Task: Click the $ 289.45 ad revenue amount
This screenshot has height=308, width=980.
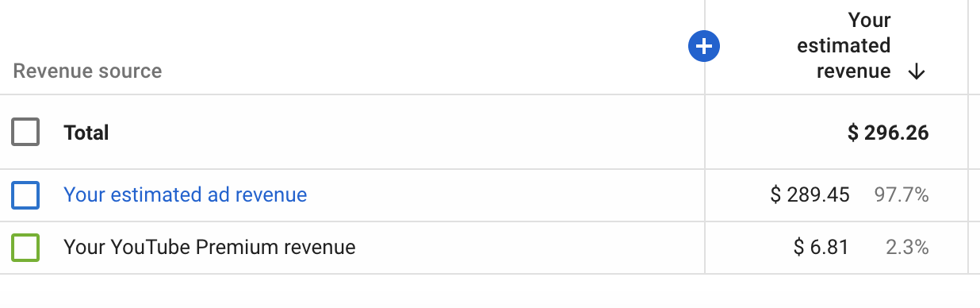Action: click(810, 194)
